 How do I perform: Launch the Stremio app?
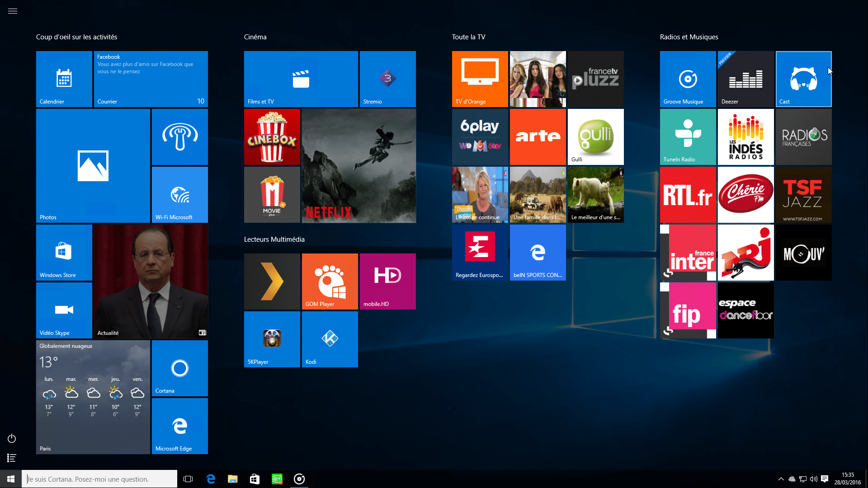click(x=387, y=79)
